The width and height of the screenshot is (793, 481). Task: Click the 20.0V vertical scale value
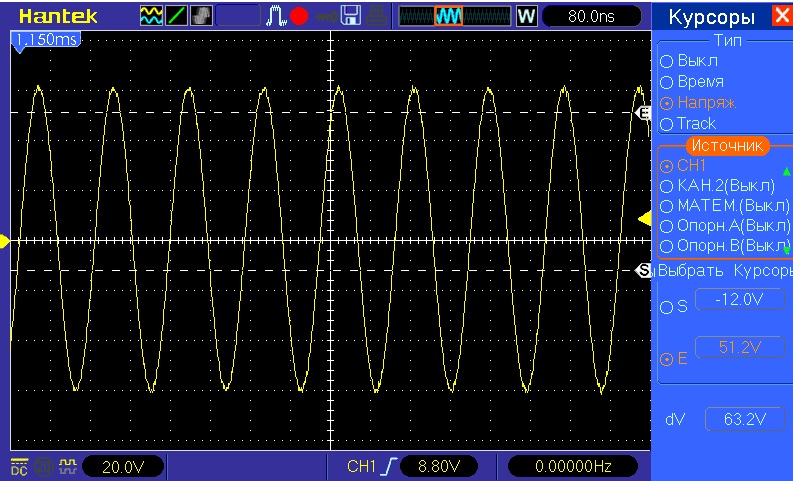click(x=121, y=466)
